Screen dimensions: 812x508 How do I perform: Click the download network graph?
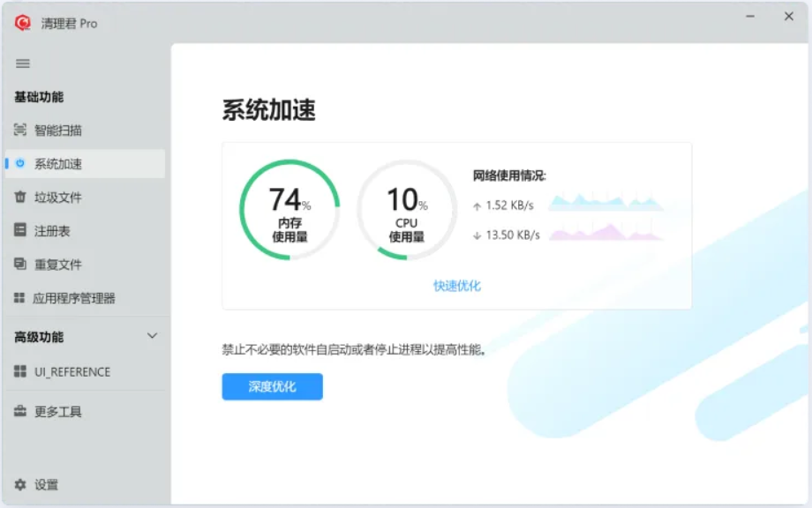605,232
